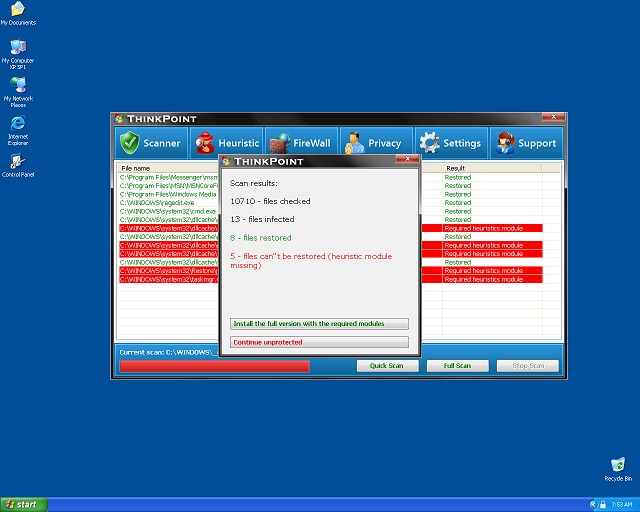Switch to the FireWall tab
640x512 pixels.
pyautogui.click(x=300, y=143)
